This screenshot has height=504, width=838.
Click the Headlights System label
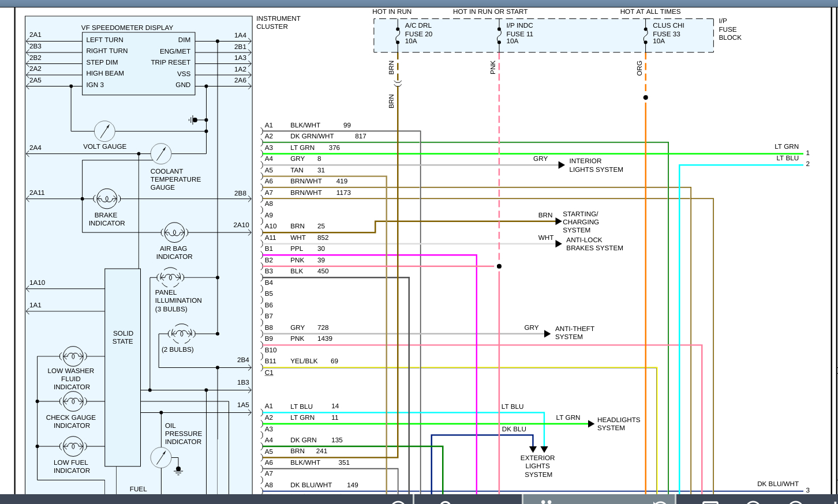[618, 424]
